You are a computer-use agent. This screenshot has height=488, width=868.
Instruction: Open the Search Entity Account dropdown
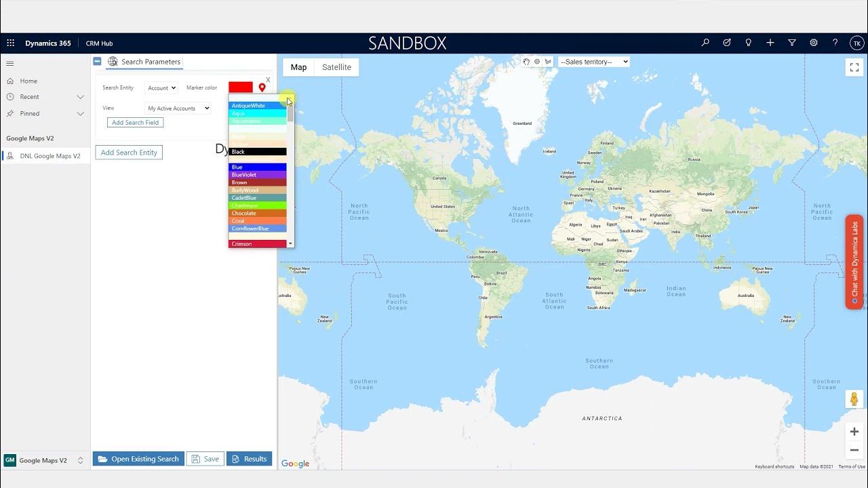161,88
